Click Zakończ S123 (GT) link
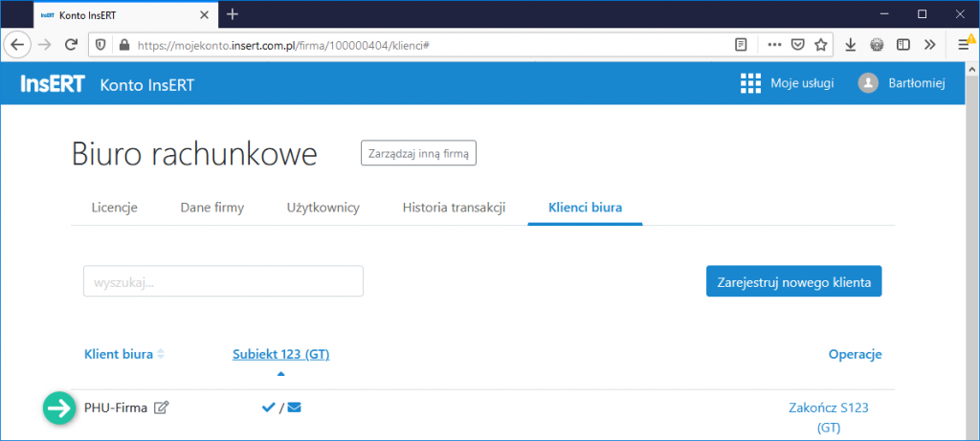The image size is (980, 441). (x=829, y=418)
